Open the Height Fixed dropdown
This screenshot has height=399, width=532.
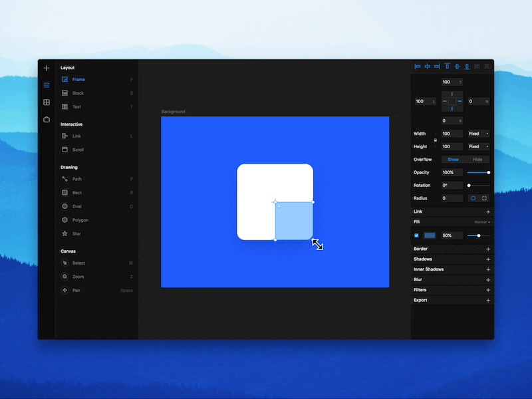coord(477,146)
